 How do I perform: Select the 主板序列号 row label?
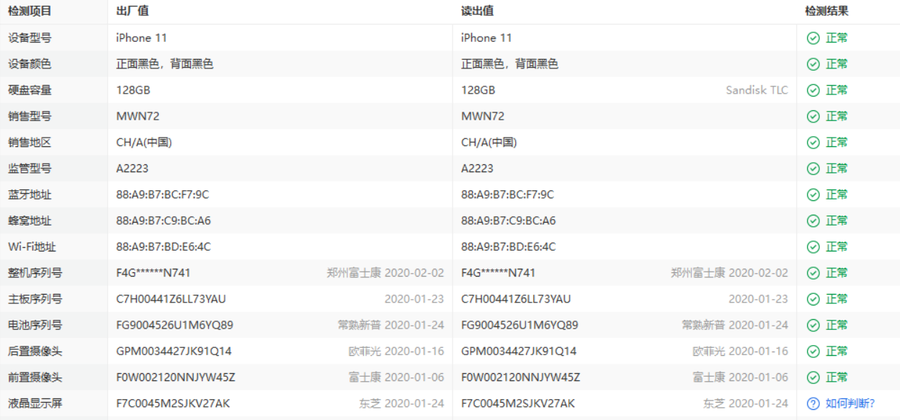click(x=34, y=299)
